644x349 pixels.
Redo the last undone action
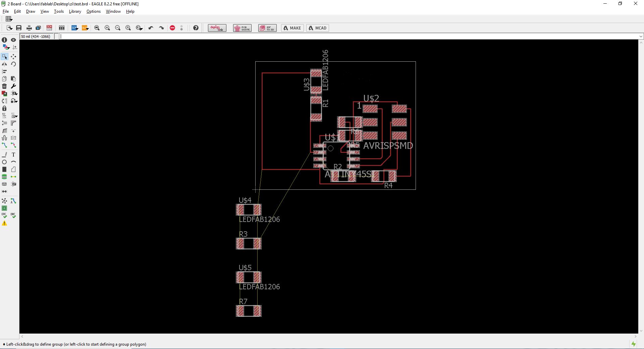[161, 28]
